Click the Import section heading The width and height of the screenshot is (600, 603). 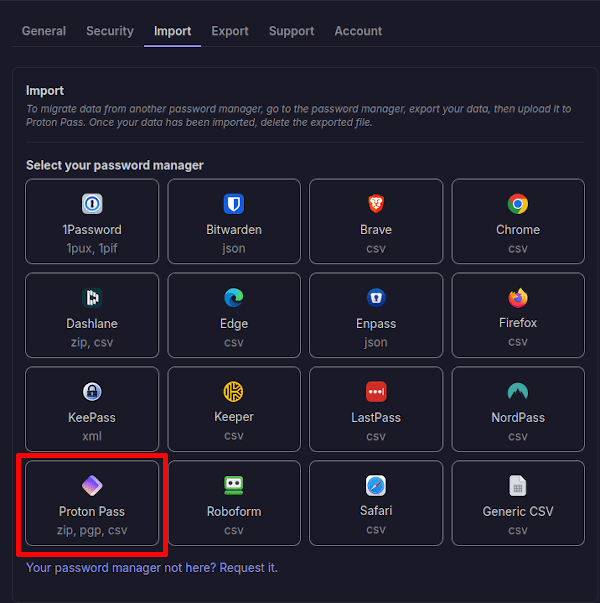[x=45, y=91]
